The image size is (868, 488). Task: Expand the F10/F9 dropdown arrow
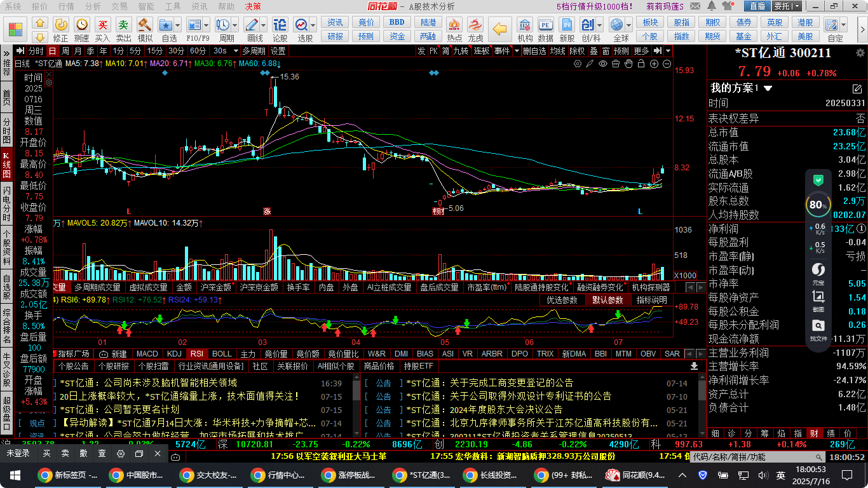[x=206, y=25]
